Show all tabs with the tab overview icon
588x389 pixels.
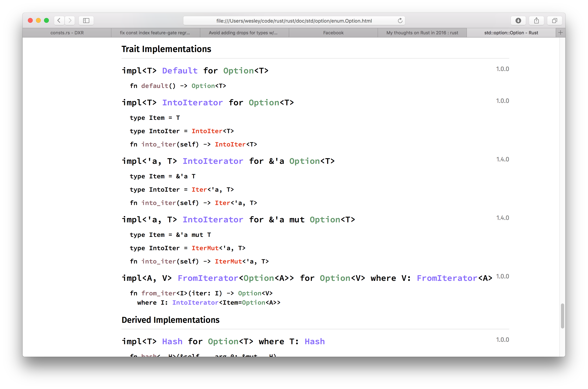(554, 21)
